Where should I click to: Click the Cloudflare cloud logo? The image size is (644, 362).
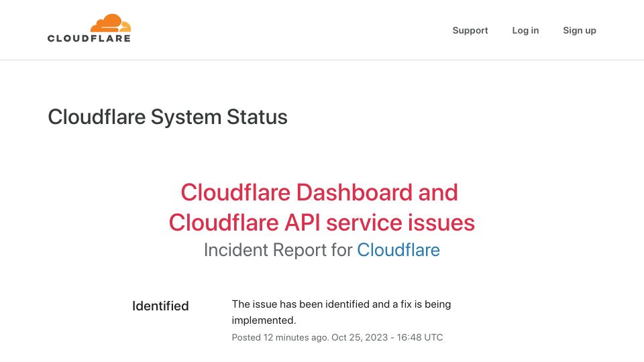click(x=89, y=28)
